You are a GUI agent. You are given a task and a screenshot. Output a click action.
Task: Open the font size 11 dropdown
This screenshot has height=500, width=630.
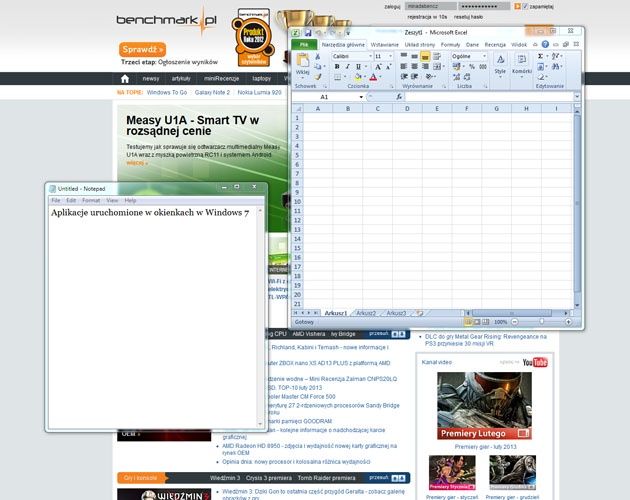tap(391, 56)
